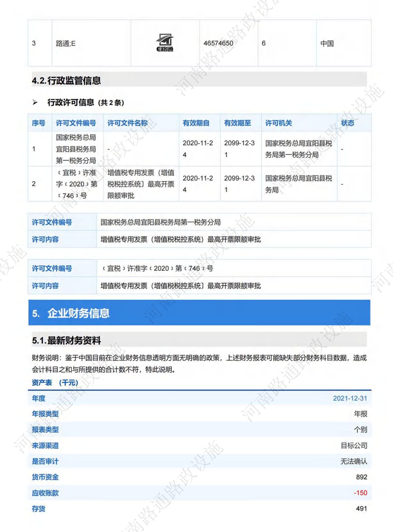Click 2020-11-24 date in table row 1

coord(198,149)
